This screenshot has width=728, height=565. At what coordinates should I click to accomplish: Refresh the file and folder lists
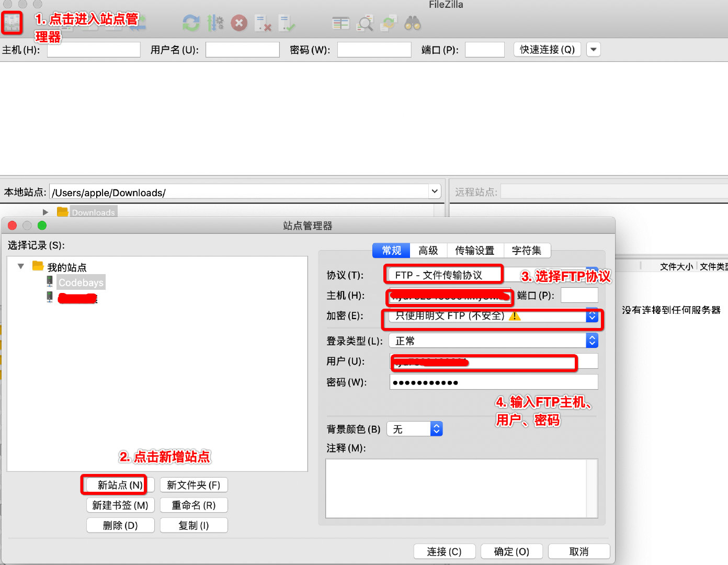point(191,23)
